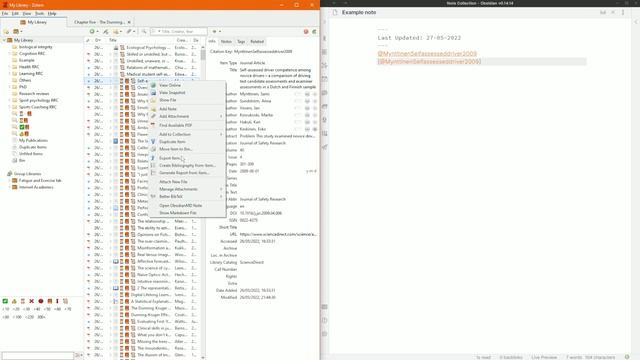Image resolution: width=640 pixels, height=360 pixels.
Task: Click the sciencedirect URL value
Action: click(x=278, y=234)
